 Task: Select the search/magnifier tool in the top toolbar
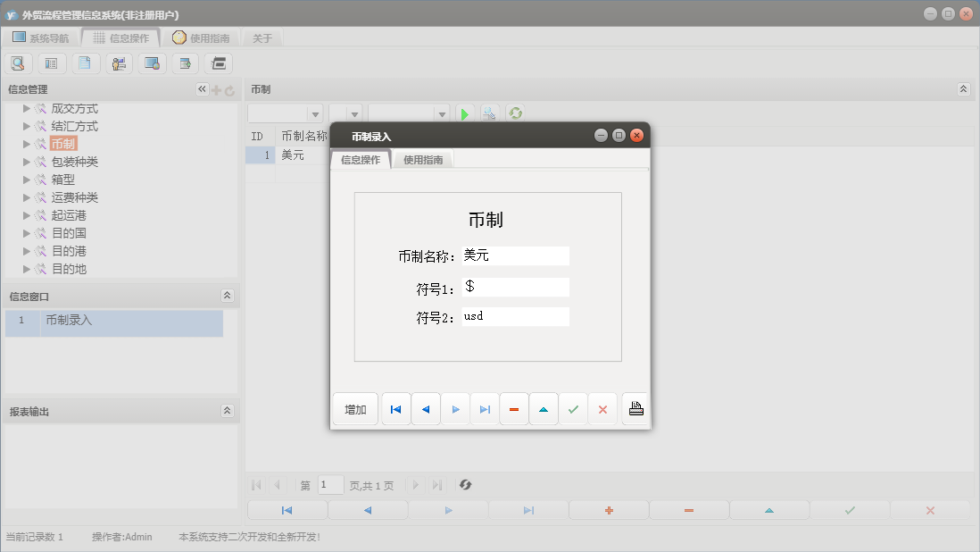[18, 63]
